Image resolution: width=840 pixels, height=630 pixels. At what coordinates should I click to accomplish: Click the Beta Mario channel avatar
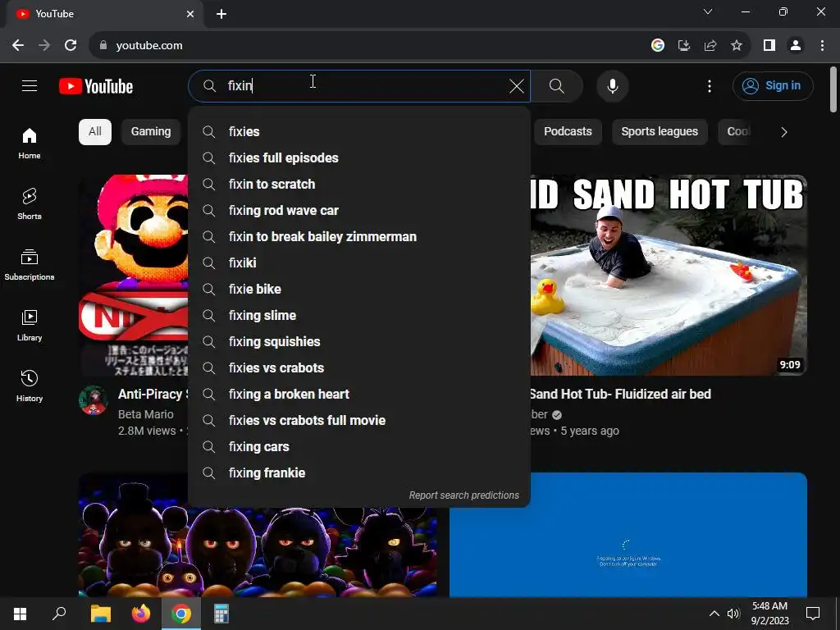pyautogui.click(x=94, y=400)
